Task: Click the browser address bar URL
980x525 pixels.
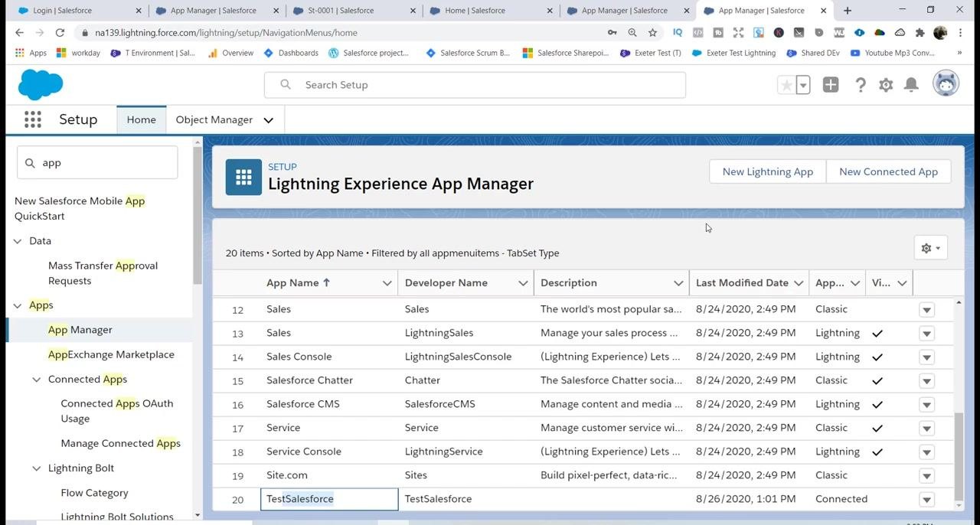Action: [226, 33]
